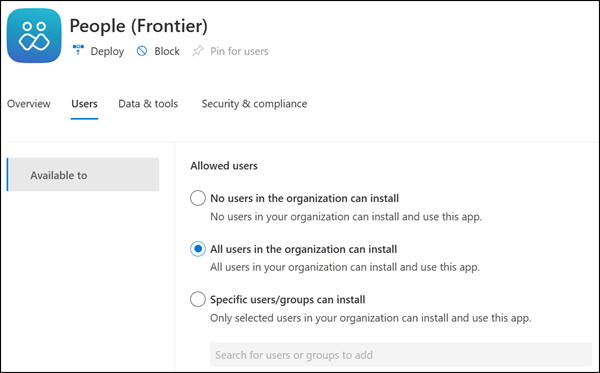Viewport: 600px width, 373px height.
Task: Click the Deploy button label
Action: pyautogui.click(x=107, y=51)
